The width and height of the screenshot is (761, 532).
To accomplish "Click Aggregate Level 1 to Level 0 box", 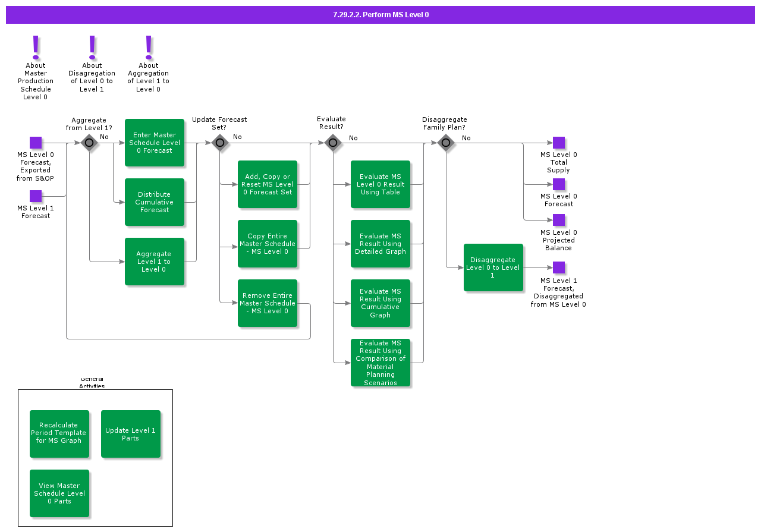I will click(155, 262).
